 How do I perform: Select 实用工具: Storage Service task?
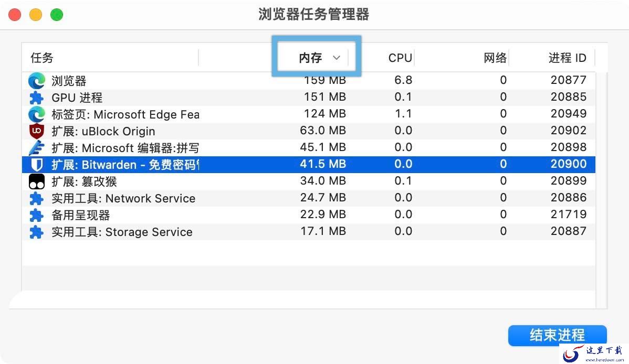pos(122,232)
